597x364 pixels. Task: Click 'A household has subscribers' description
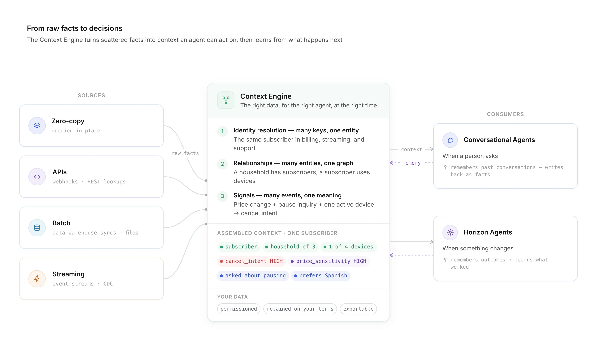pos(302,177)
